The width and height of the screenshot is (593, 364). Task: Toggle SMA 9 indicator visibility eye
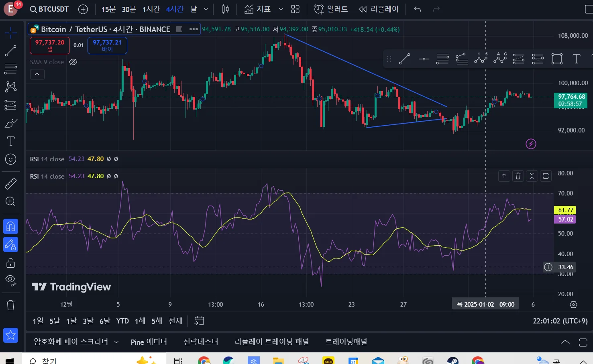[x=73, y=62]
